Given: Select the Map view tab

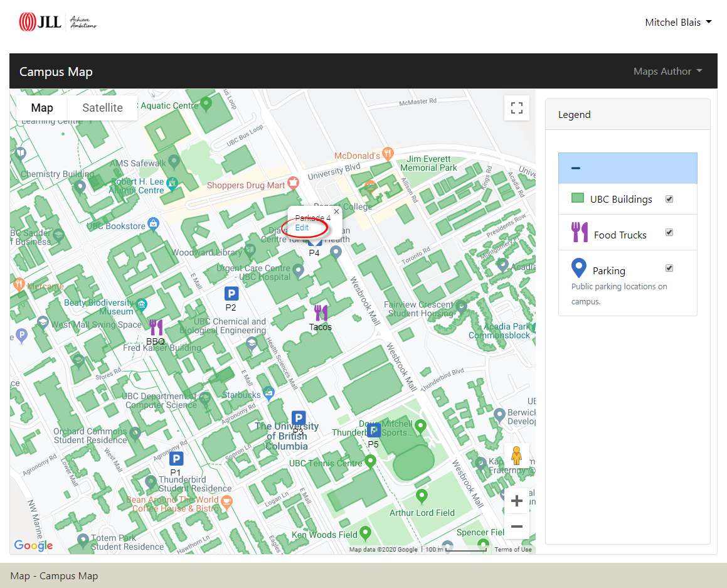Looking at the screenshot, I should 42,108.
